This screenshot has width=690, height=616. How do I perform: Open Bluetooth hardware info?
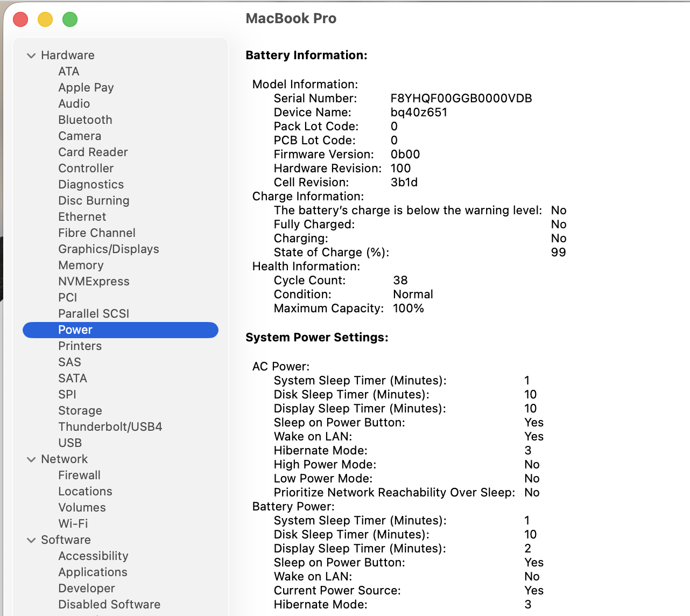[x=86, y=120]
